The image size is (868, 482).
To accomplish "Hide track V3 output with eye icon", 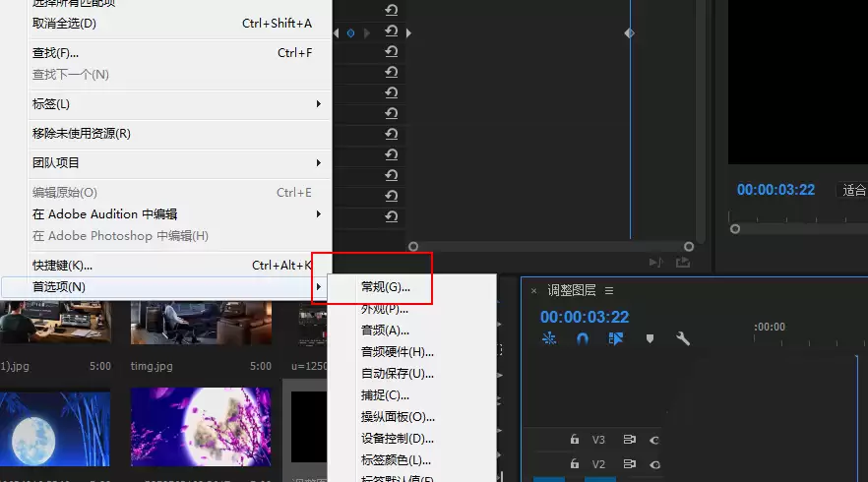I will click(x=654, y=441).
